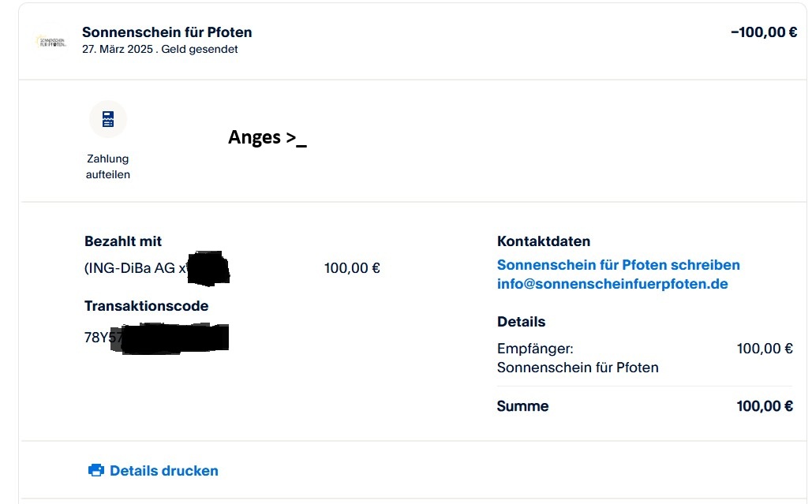Click the printer icon beside Details drucken
This screenshot has height=504, width=812.
[96, 471]
